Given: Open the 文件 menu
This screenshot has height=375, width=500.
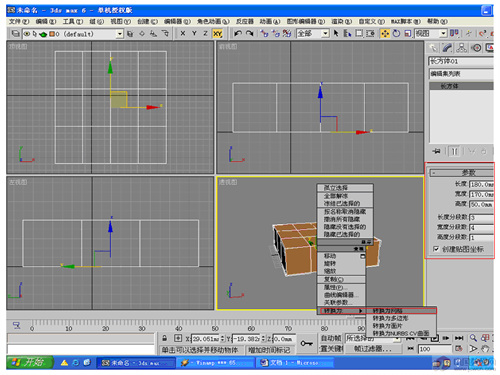Looking at the screenshot, I should [x=19, y=21].
